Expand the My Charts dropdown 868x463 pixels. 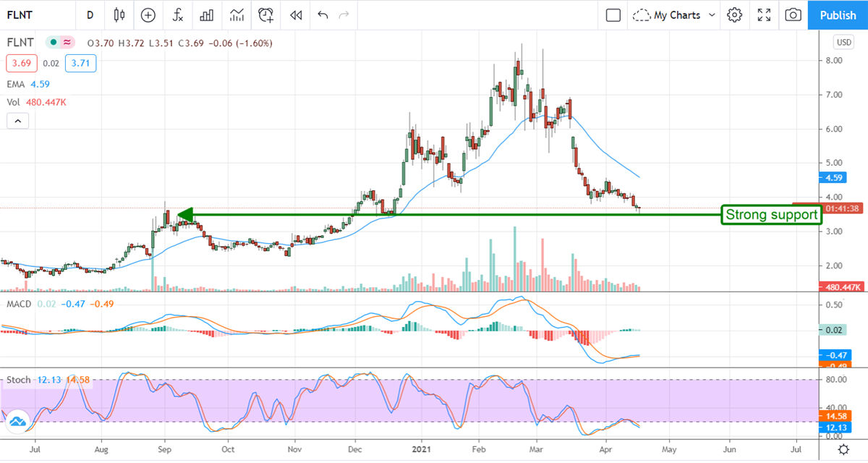click(x=674, y=14)
